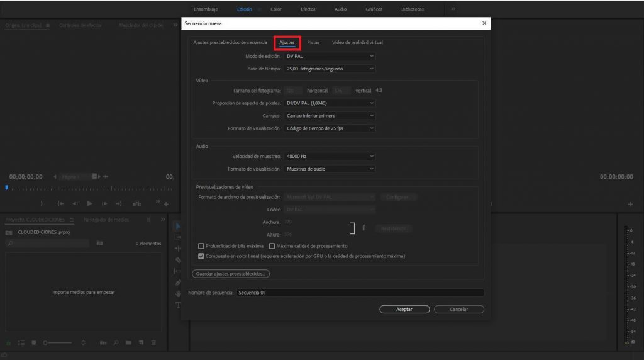Click Automate to Sequence icon

click(x=103, y=343)
